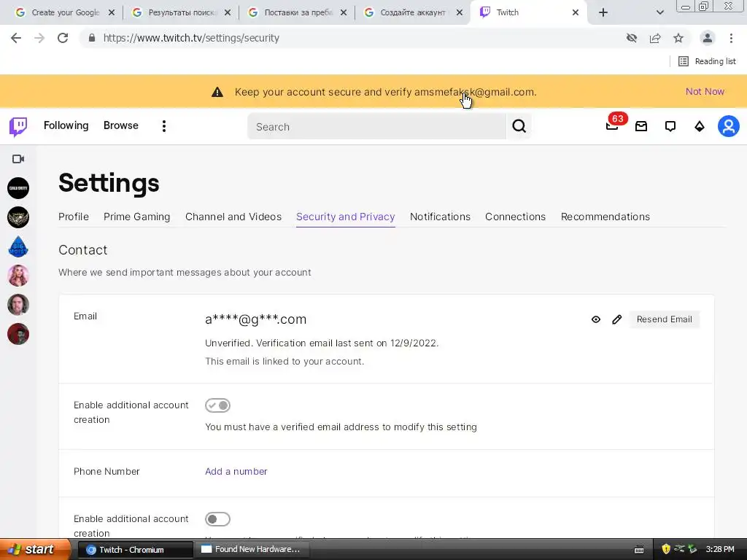Open the Profile settings tab
The height and width of the screenshot is (560, 747).
click(74, 217)
